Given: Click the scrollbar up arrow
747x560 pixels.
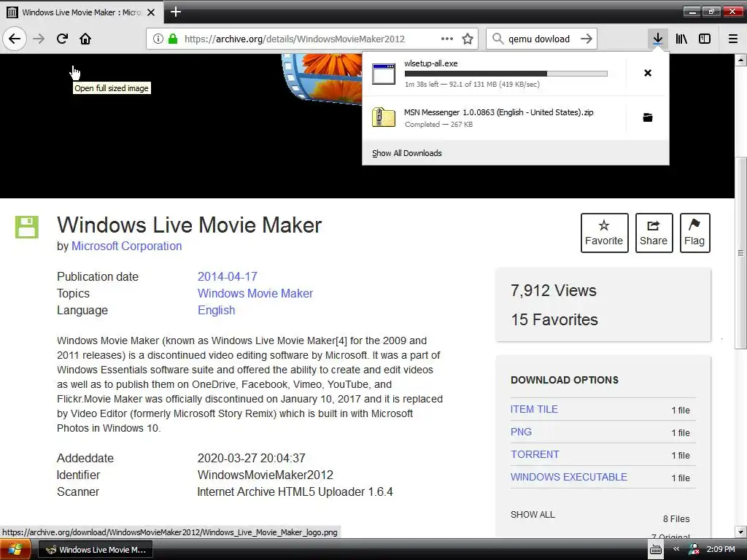Looking at the screenshot, I should coord(740,60).
